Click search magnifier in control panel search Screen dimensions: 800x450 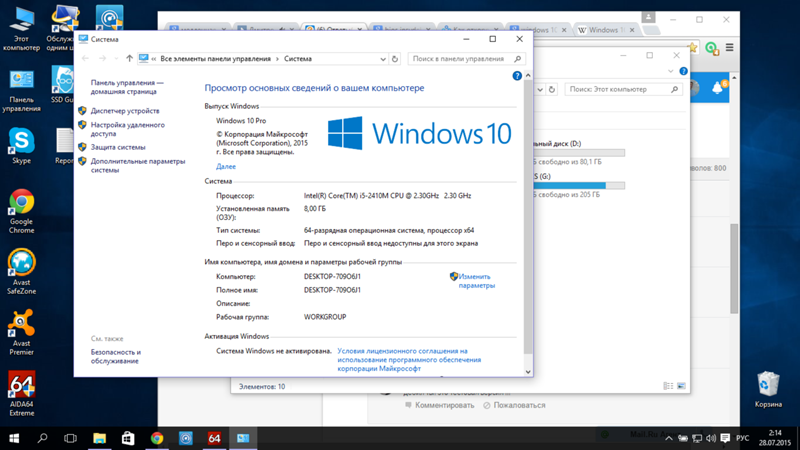pos(517,59)
